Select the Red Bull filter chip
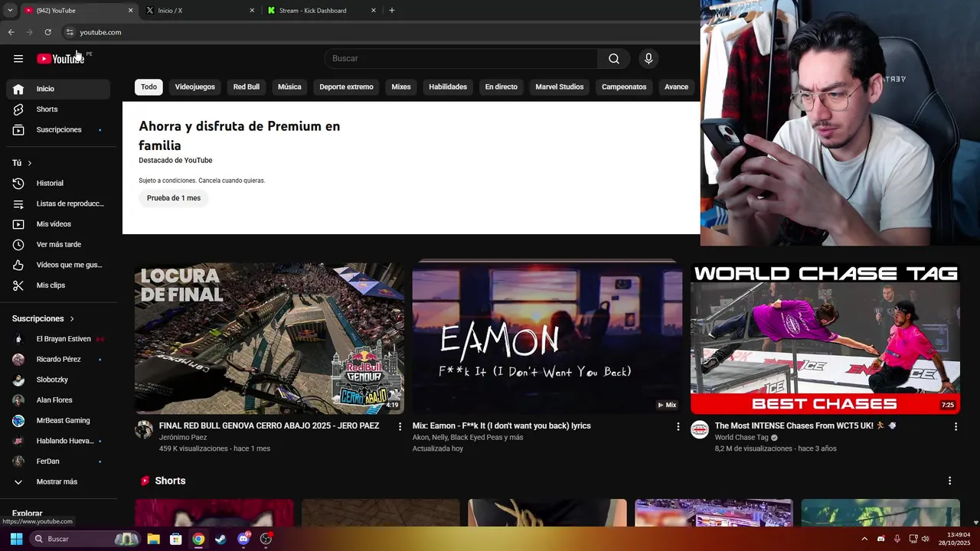Viewport: 980px width, 551px height. pos(247,87)
